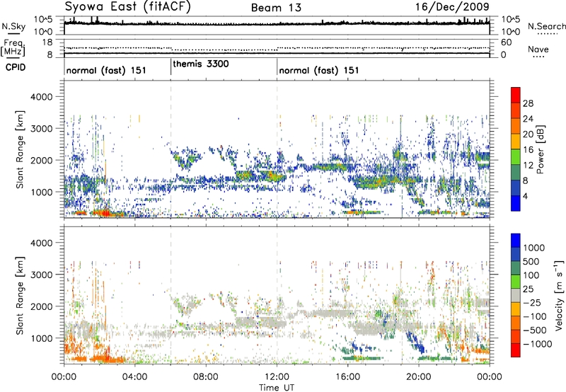The image size is (566, 392).
Task: Select the plot title 'Syowa East (fitACF)'
Action: [127, 6]
